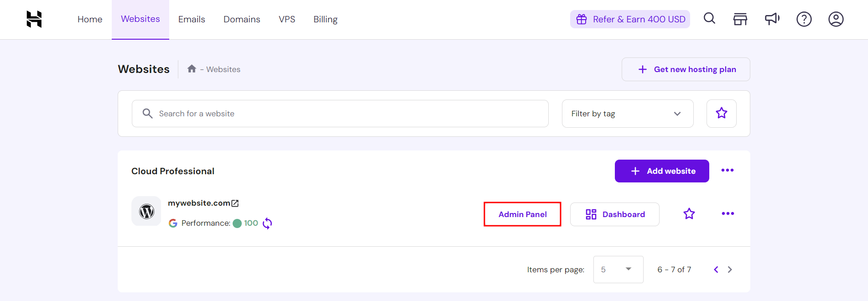868x301 pixels.
Task: Click the WordPress icon for mywebsite.com
Action: pyautogui.click(x=146, y=211)
